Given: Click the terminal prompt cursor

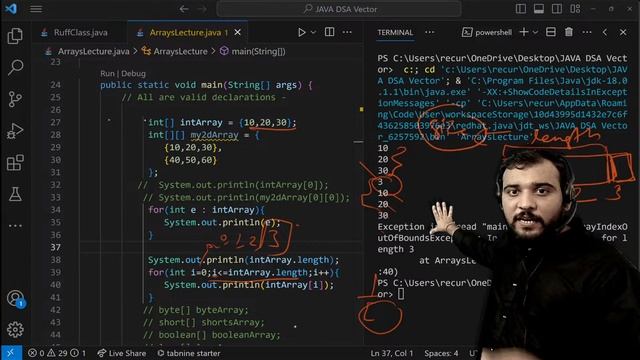Looking at the screenshot, I should pyautogui.click(x=401, y=293).
